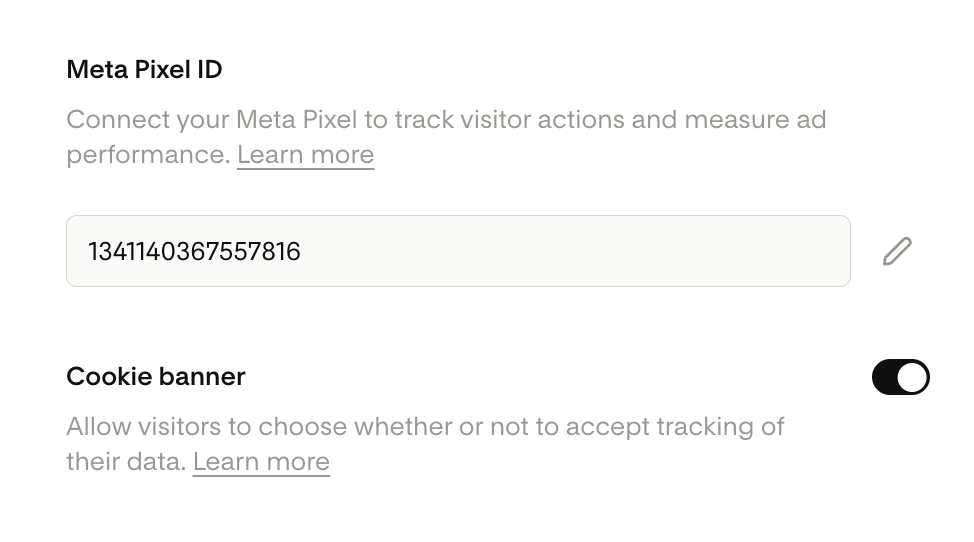Click the dark track of Cookie banner switch
Viewport: 974px width, 542px height.
[x=884, y=377]
